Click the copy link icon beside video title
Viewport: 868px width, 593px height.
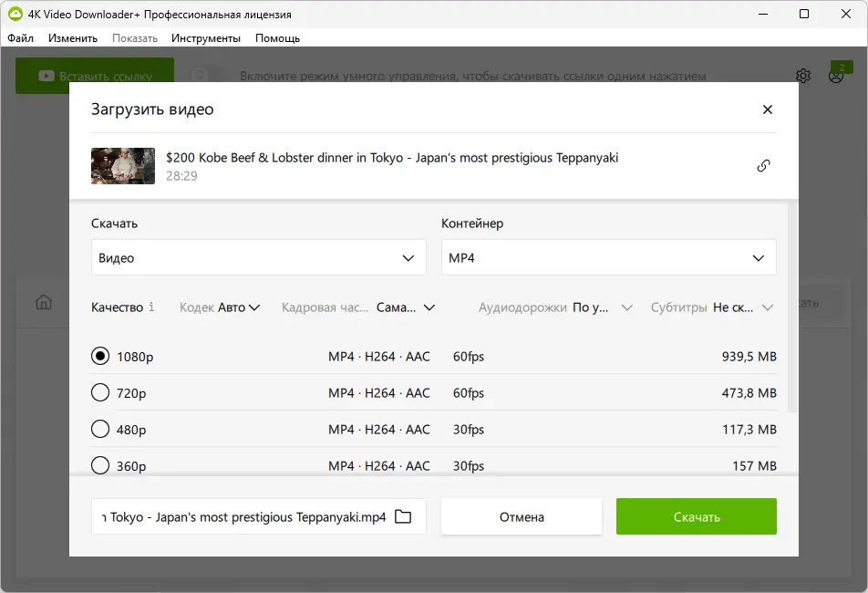pos(763,165)
